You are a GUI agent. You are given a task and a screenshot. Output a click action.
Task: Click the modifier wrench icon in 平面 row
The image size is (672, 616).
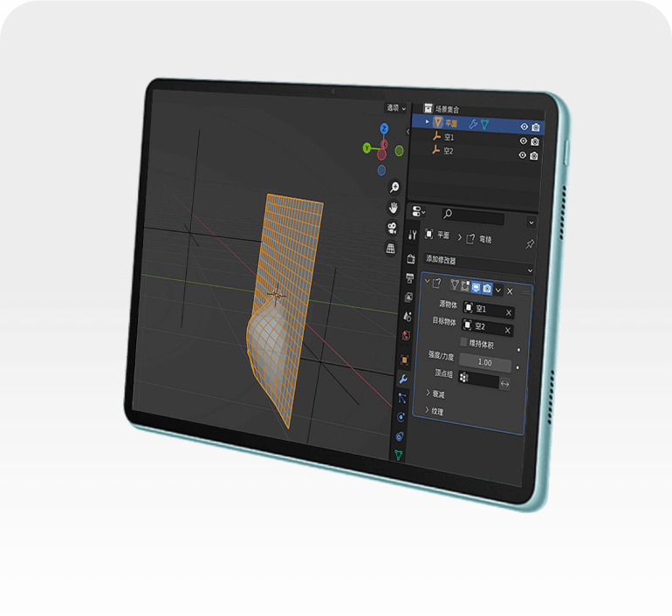pos(473,124)
